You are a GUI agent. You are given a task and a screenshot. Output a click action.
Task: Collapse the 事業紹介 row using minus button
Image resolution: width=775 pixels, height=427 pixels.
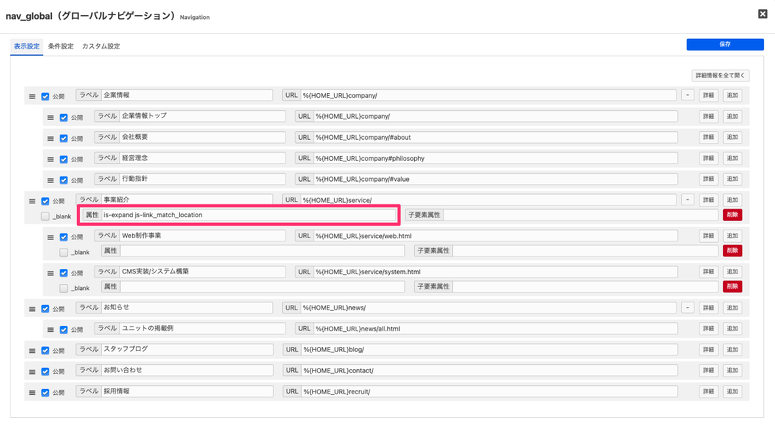point(687,200)
